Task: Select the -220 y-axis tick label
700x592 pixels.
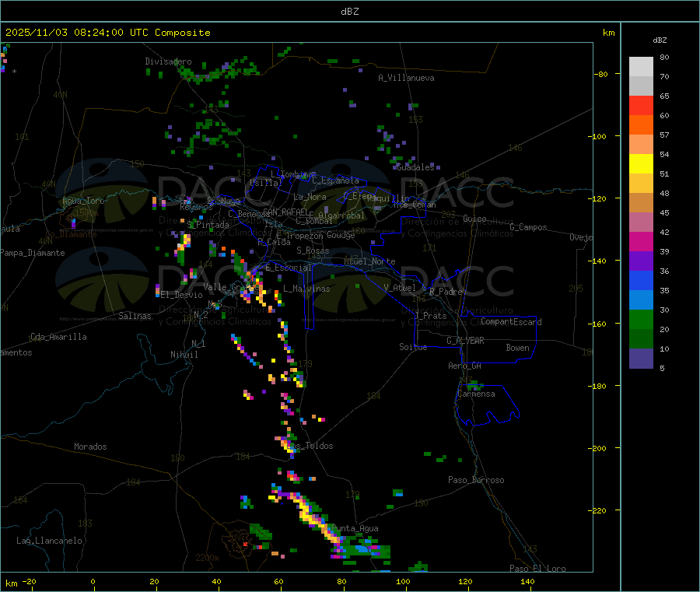Action: click(x=599, y=510)
